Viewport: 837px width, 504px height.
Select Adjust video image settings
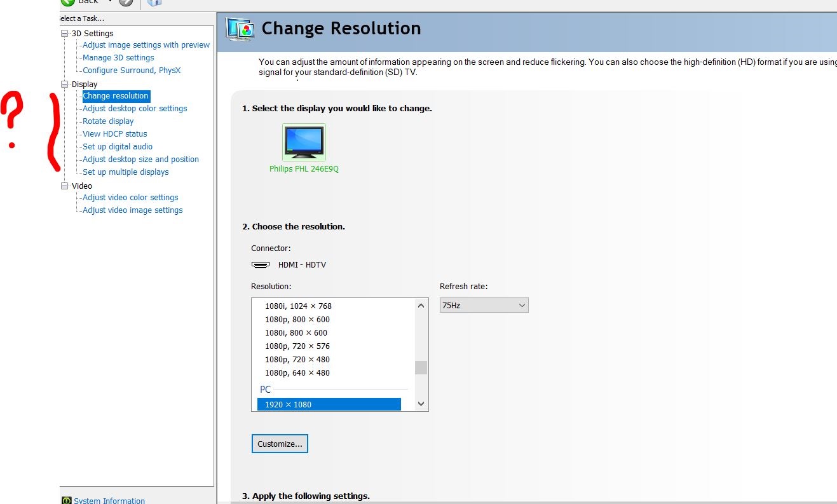point(132,210)
